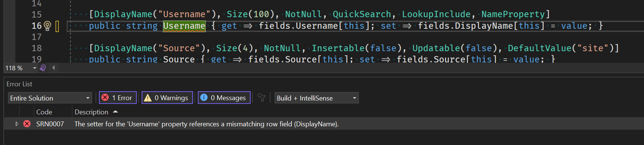Select the Username setter mismatch error description
644x145 pixels.
point(206,124)
